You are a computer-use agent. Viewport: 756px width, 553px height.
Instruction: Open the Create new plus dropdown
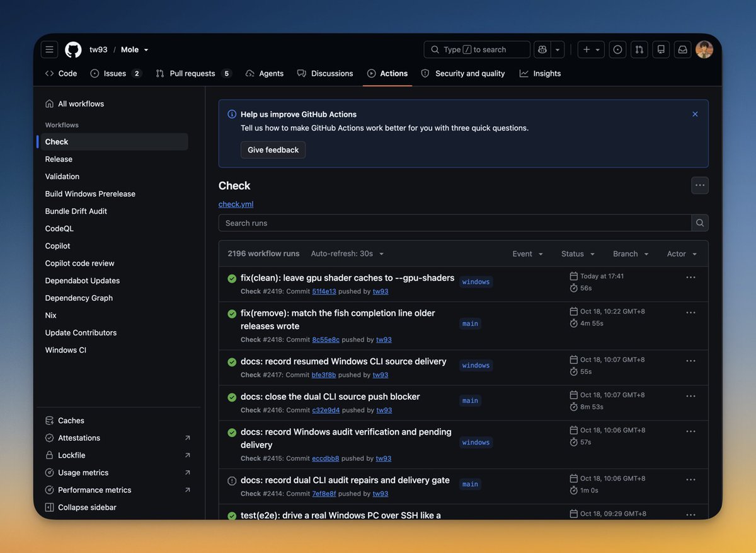tap(591, 50)
